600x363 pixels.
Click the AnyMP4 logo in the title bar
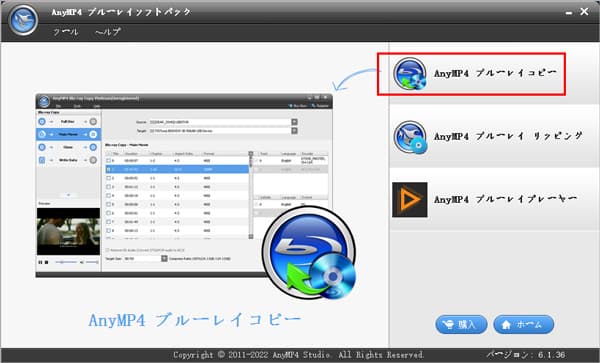pyautogui.click(x=24, y=20)
